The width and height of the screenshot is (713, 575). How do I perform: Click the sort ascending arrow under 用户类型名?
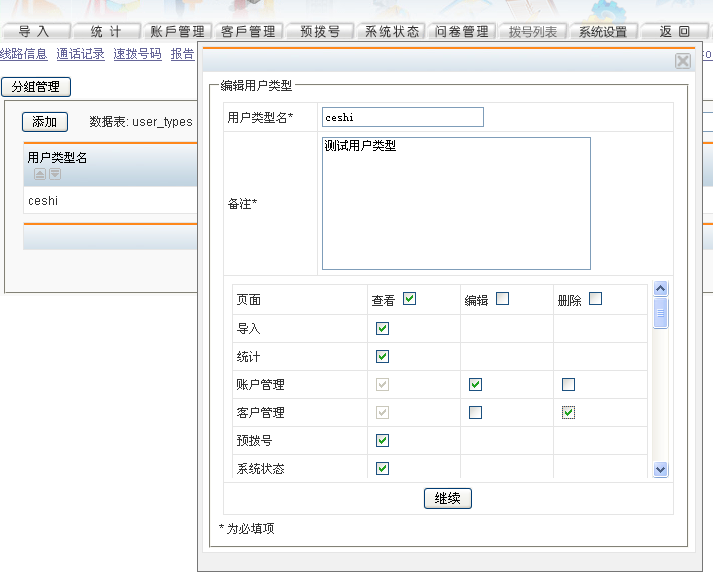point(40,174)
